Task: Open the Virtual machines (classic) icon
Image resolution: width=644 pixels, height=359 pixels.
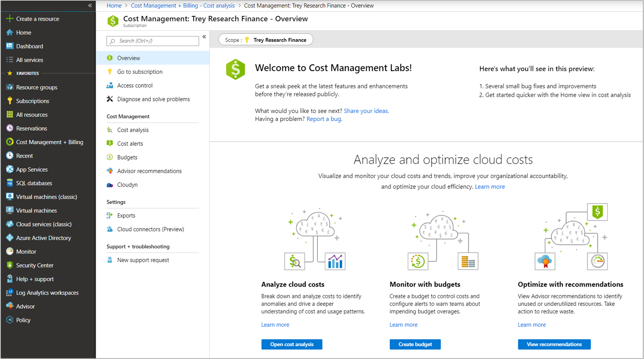Action: pos(10,197)
